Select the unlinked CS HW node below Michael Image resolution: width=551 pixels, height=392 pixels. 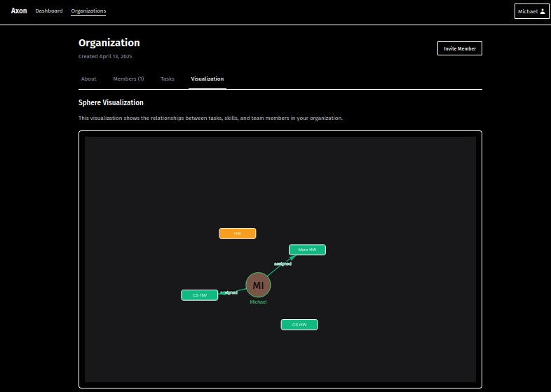[x=299, y=325]
